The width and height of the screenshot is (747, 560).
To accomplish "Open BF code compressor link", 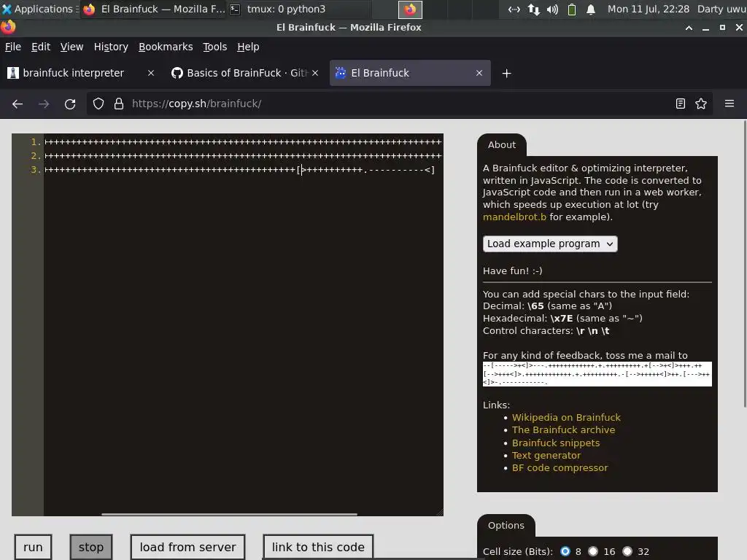I will 560,468.
